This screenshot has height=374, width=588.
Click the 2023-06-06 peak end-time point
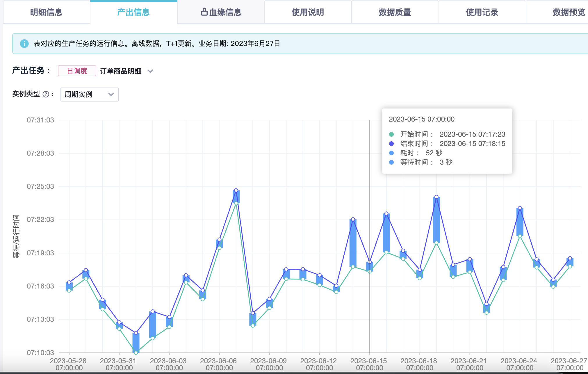pos(236,190)
